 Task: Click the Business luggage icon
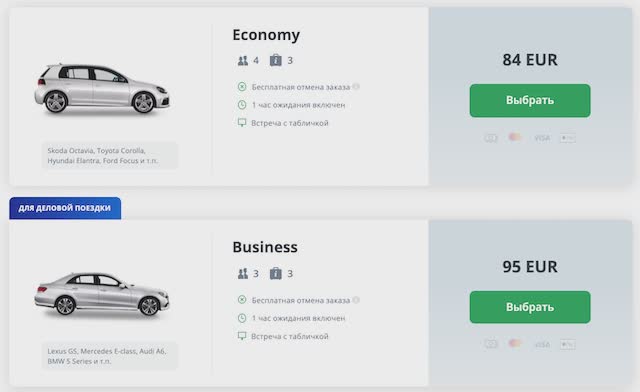276,274
